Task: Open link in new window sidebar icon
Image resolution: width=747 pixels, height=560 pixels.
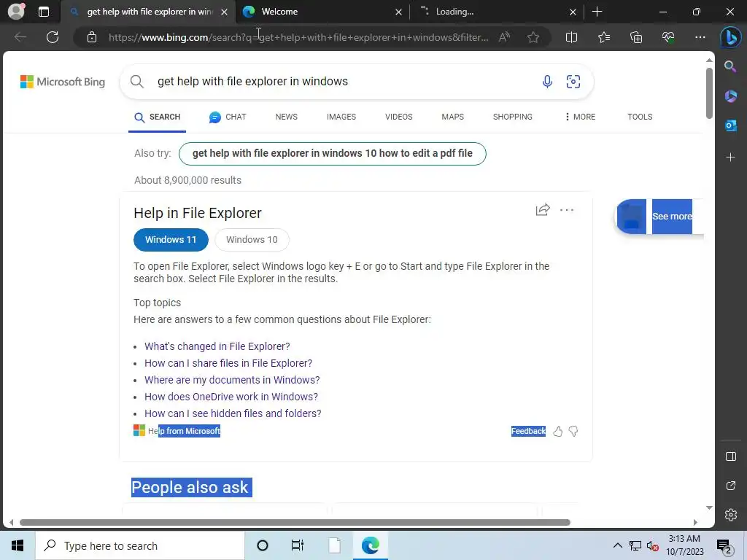Action: 730,486
